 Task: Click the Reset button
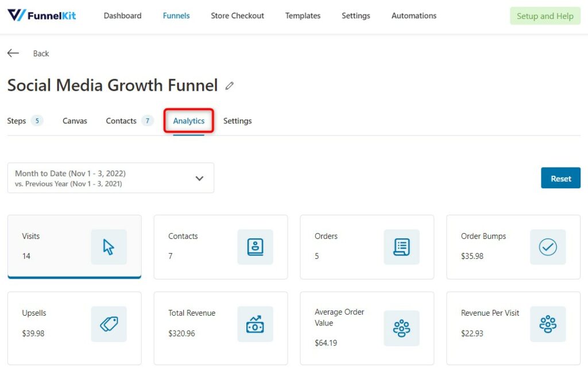tap(560, 178)
